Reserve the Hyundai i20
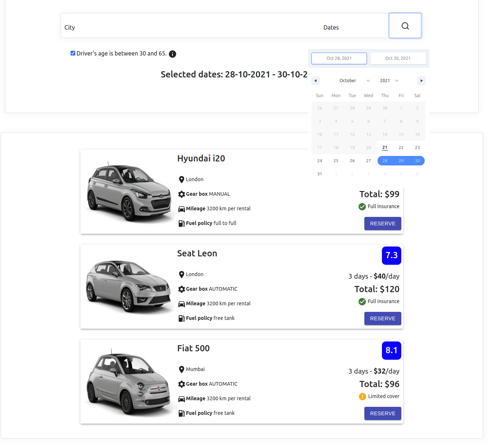504x447 pixels. (383, 223)
